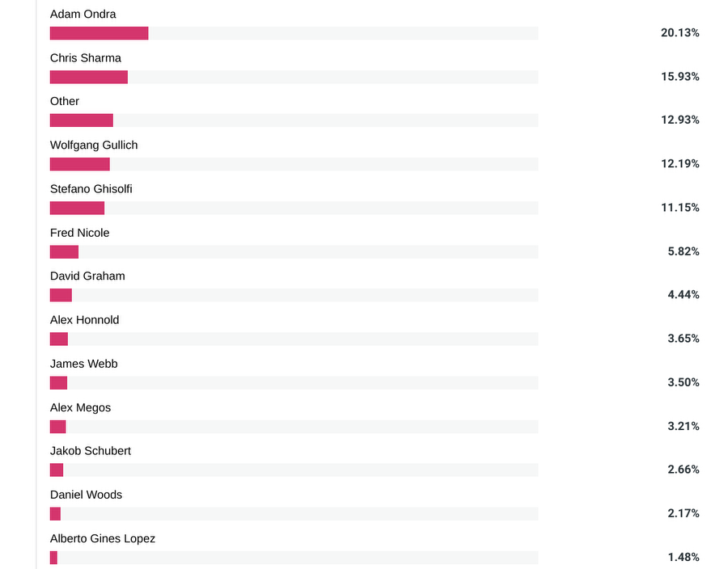728x569 pixels.
Task: Click the 5.82% percentage for Fred Nicole
Action: tap(684, 251)
